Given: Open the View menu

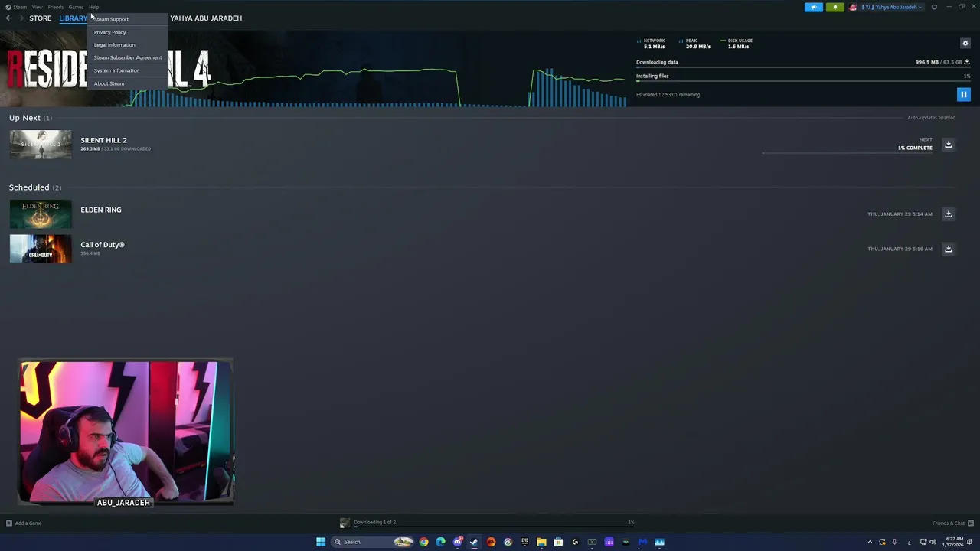Looking at the screenshot, I should [37, 7].
